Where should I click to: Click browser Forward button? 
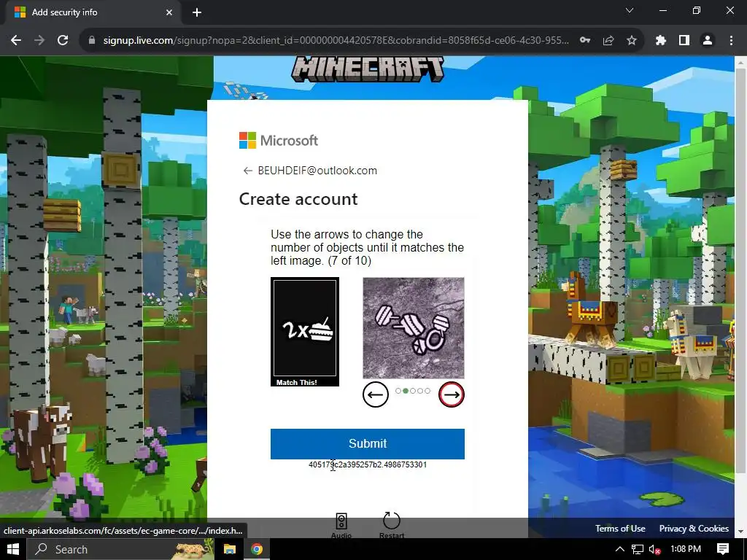pos(39,41)
